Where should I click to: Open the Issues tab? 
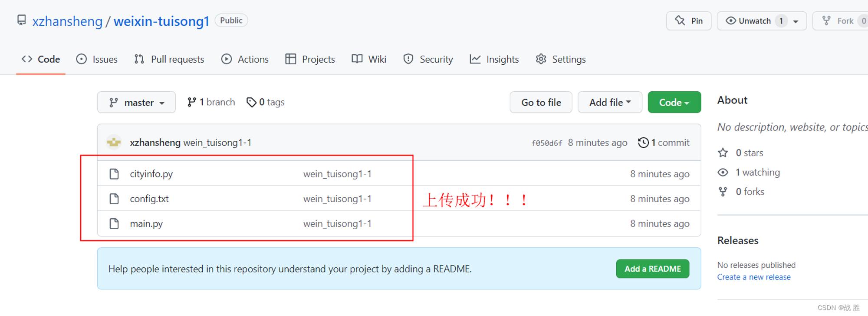click(97, 59)
